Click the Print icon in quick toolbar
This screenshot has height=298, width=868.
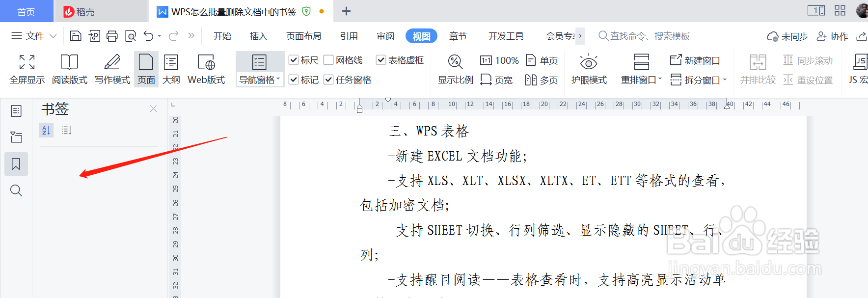pos(112,36)
